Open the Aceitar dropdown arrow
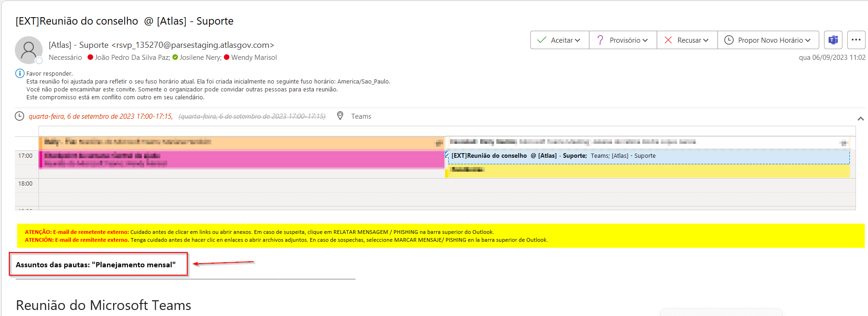The height and width of the screenshot is (316, 868). pos(577,40)
